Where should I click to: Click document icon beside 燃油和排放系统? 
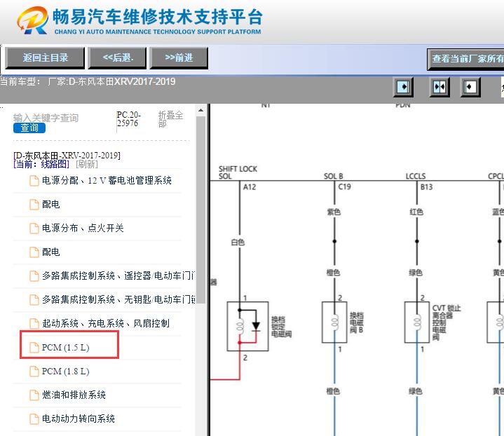tap(34, 395)
